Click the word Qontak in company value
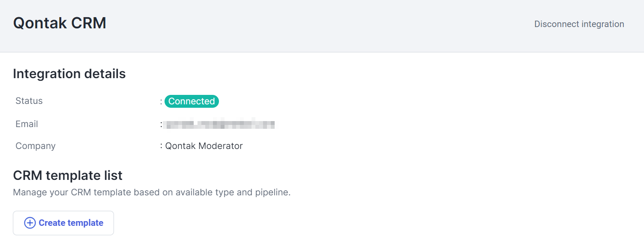 pyautogui.click(x=180, y=146)
